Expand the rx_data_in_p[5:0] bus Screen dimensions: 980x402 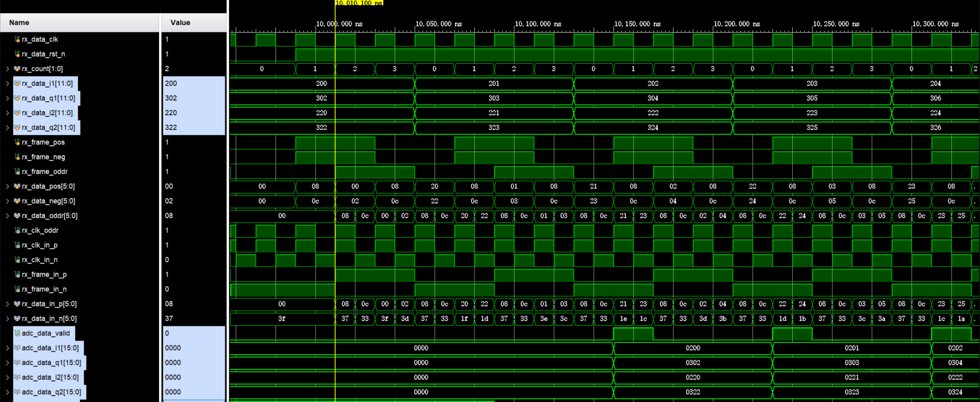point(7,304)
